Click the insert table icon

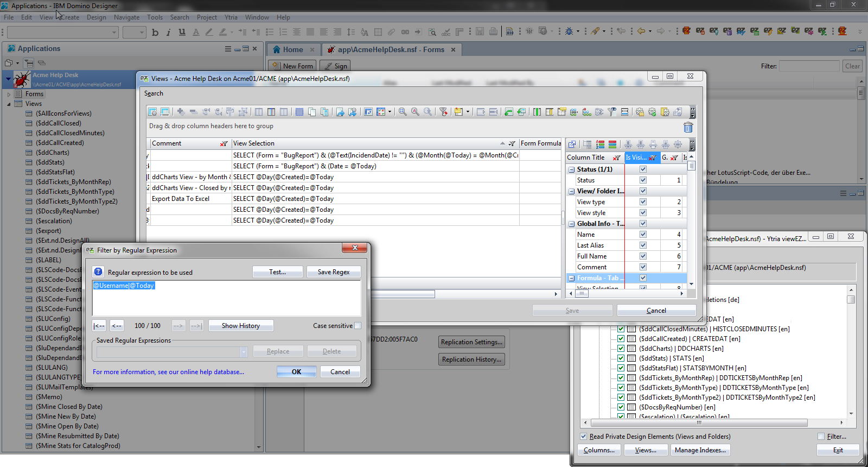pos(378,32)
